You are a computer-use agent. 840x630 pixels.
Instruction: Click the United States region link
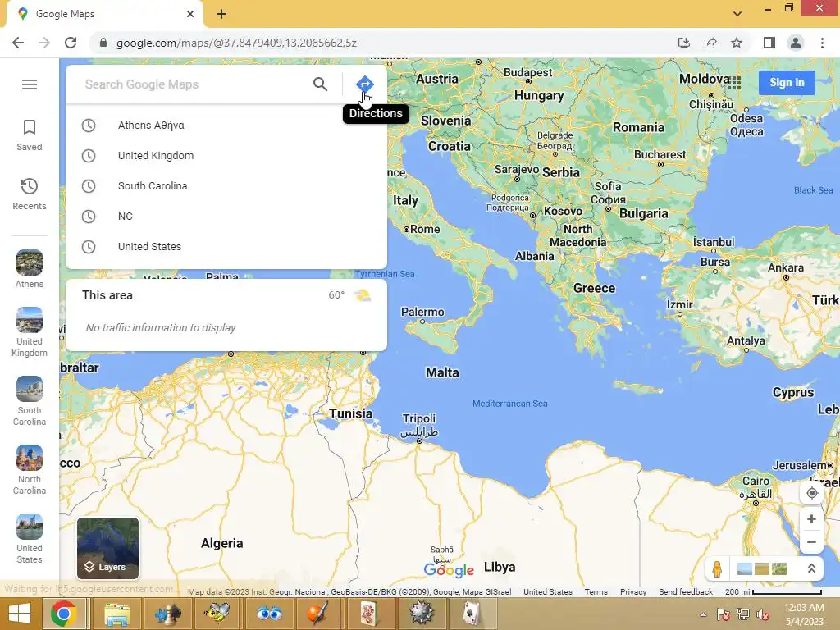[547, 592]
